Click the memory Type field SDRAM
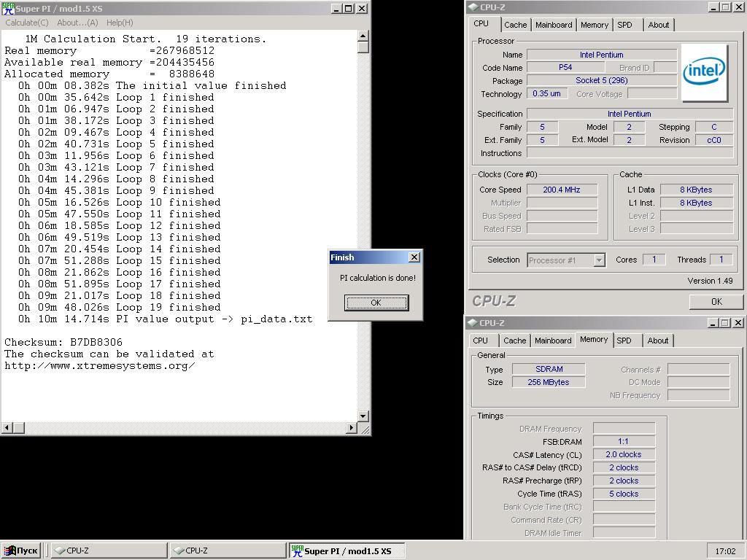This screenshot has height=560, width=747. 549,369
